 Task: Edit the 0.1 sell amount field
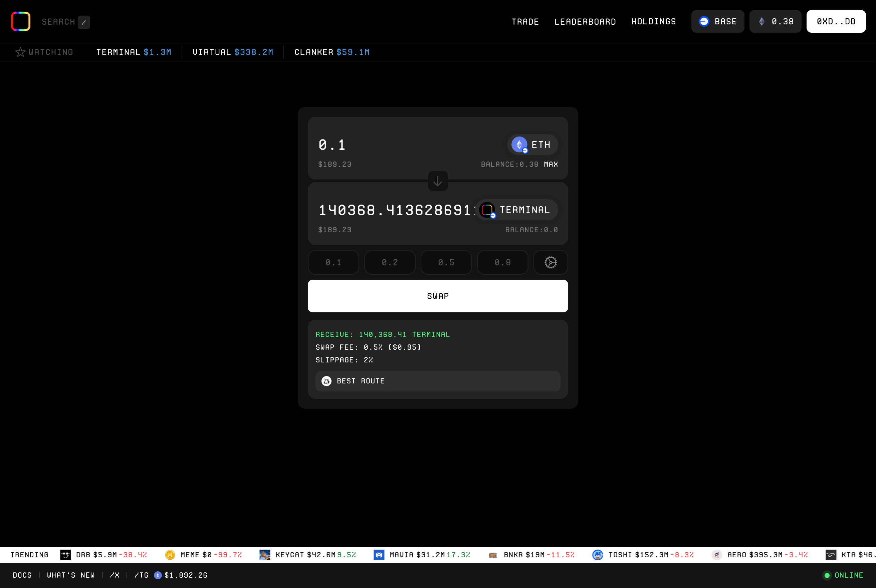(409, 145)
